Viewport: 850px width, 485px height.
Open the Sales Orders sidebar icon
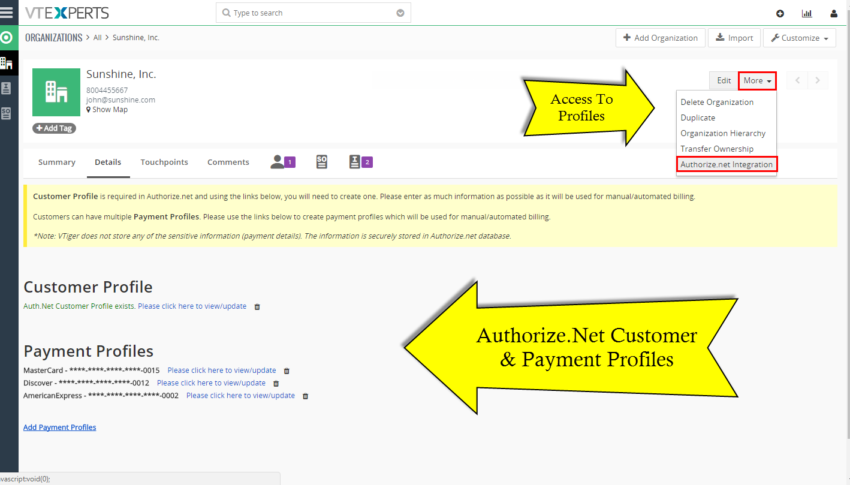coord(6,113)
